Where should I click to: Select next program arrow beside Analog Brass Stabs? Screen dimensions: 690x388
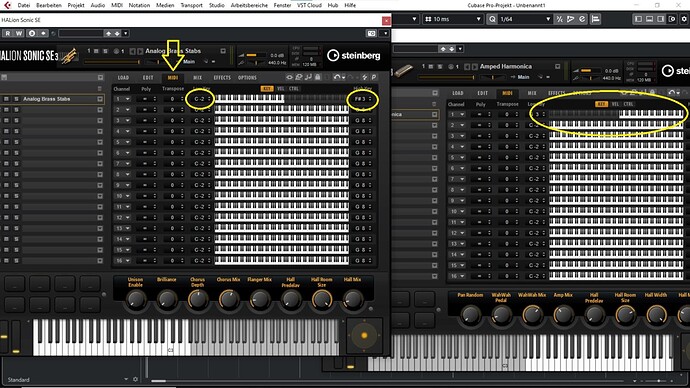coord(140,51)
